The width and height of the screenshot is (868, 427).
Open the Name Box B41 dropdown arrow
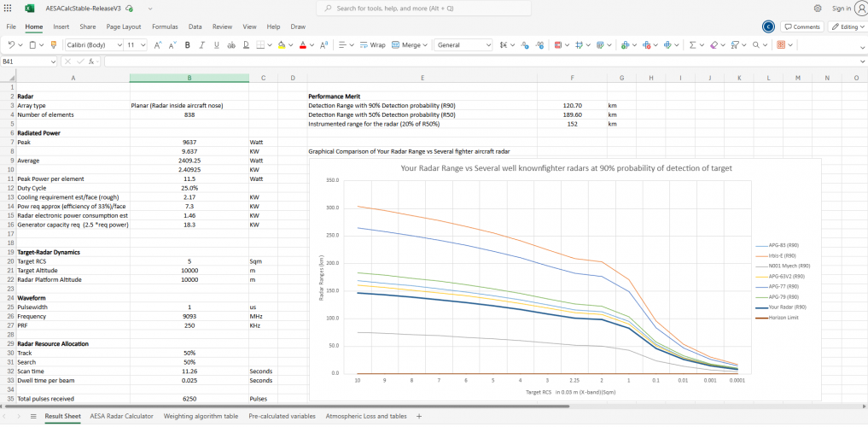pyautogui.click(x=53, y=61)
